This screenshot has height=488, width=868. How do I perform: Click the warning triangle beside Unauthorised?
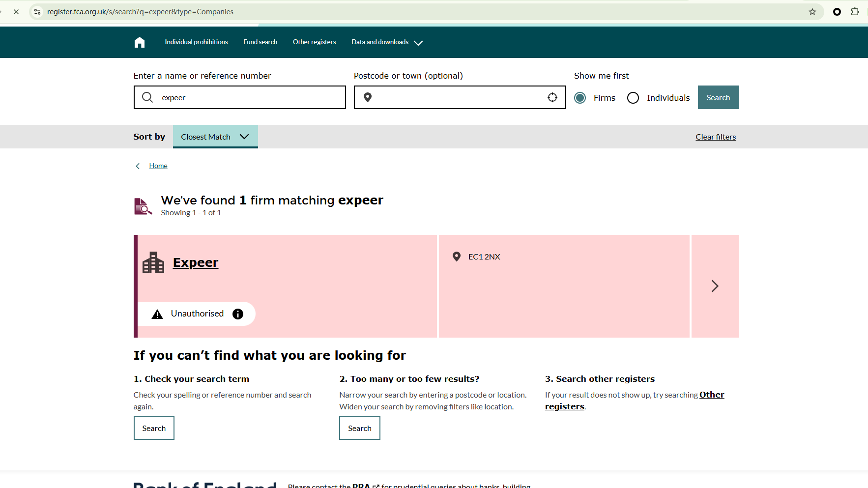coord(157,314)
